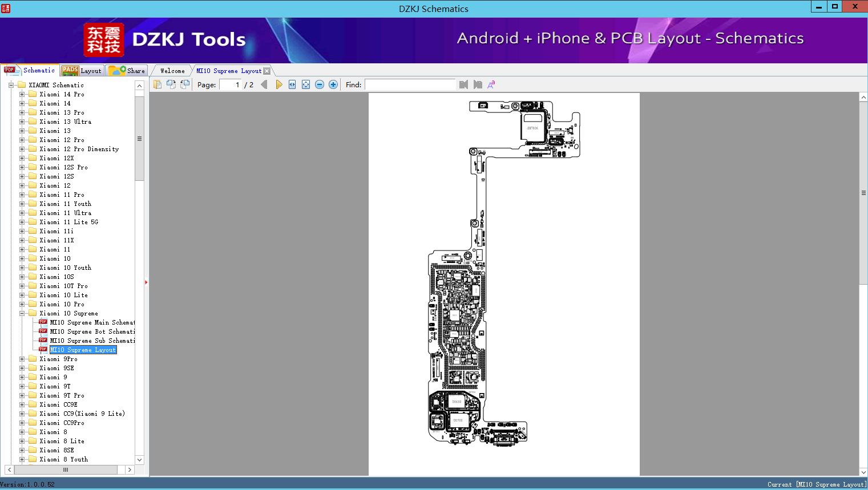The image size is (868, 490).
Task: Click the document viewer vertical scrollbar thumb
Action: pyautogui.click(x=863, y=193)
